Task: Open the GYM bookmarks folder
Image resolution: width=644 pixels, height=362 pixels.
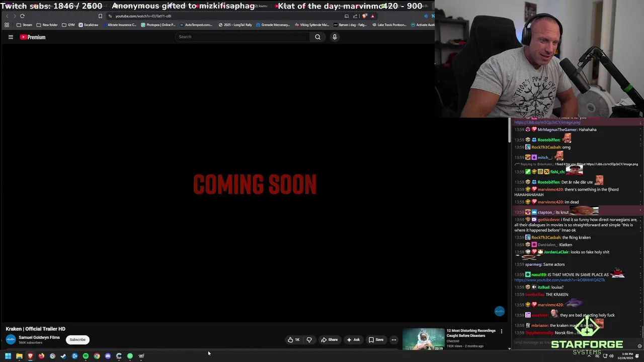Action: pyautogui.click(x=68, y=25)
